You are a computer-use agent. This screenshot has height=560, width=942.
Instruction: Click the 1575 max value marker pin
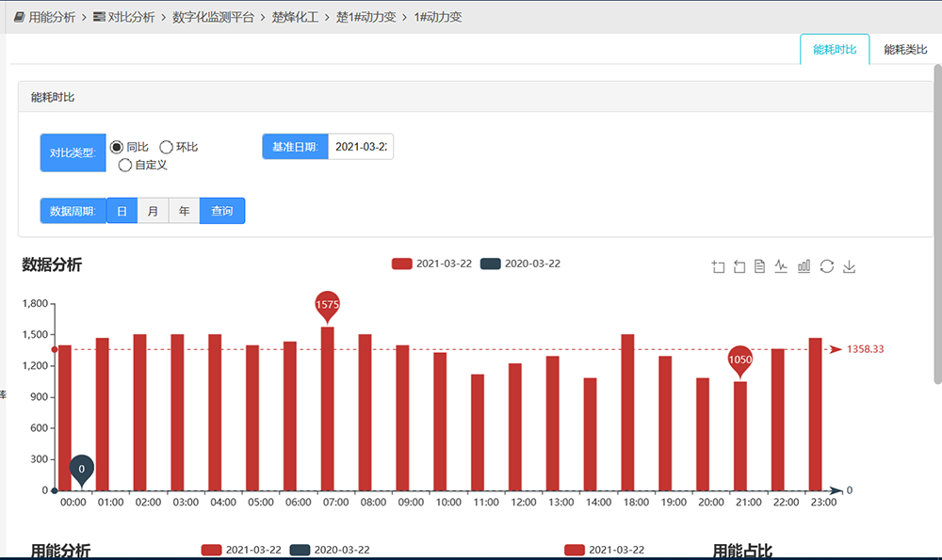(327, 305)
